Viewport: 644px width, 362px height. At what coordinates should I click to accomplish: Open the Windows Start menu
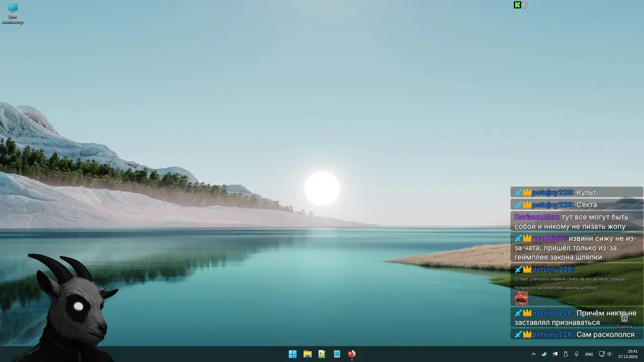click(292, 354)
